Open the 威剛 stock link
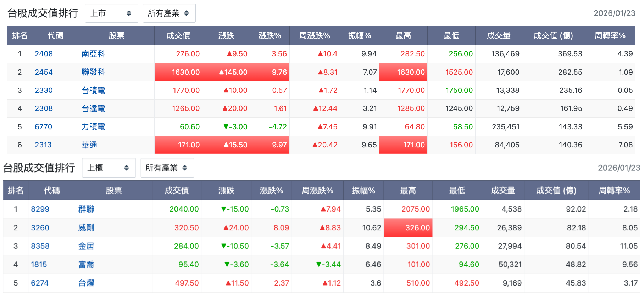Image resolution: width=644 pixels, height=293 pixels. tap(86, 228)
